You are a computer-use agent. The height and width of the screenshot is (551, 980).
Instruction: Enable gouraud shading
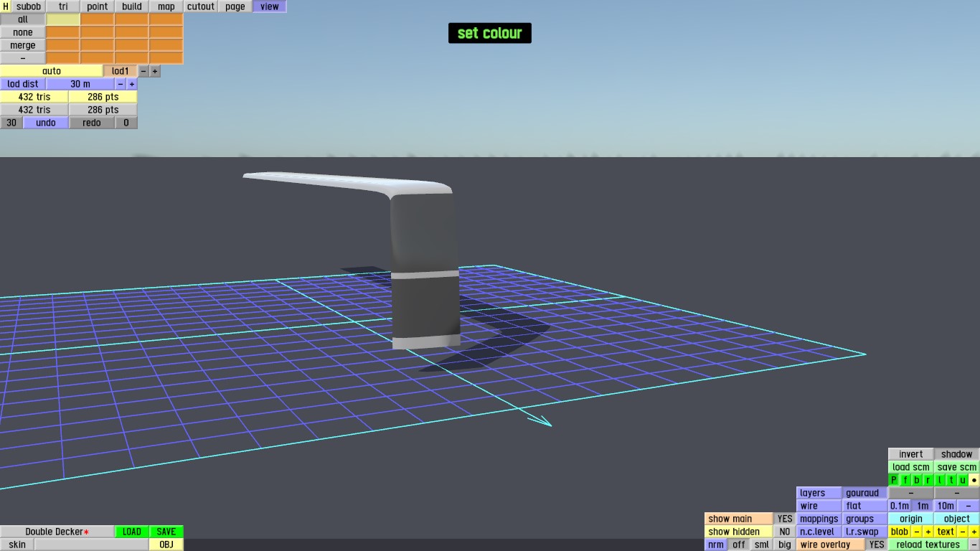(865, 493)
